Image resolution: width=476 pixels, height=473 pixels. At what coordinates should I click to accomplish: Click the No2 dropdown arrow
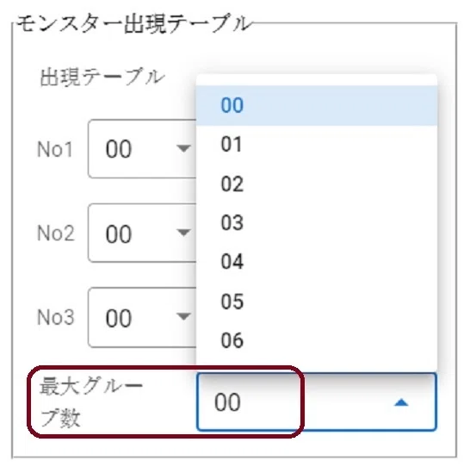click(183, 233)
